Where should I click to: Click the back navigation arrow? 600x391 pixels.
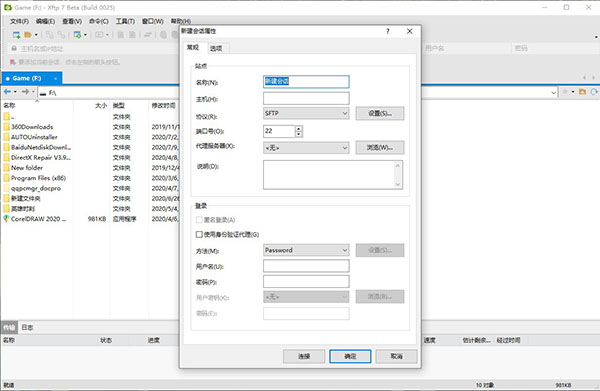click(x=7, y=92)
